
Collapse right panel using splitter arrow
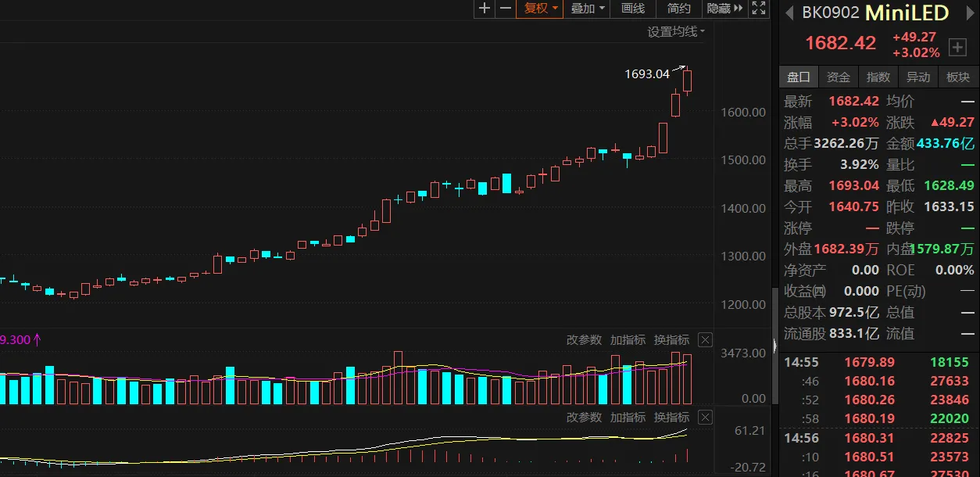coord(774,345)
